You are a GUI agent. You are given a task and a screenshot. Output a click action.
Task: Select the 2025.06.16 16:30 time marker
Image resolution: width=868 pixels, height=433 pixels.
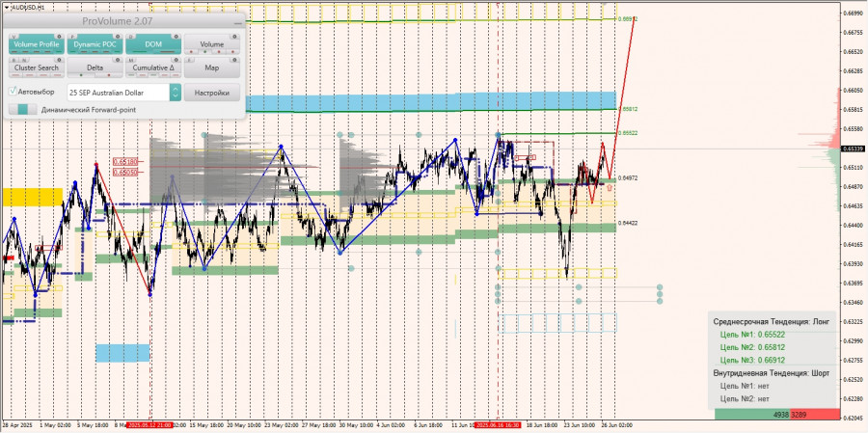497,424
